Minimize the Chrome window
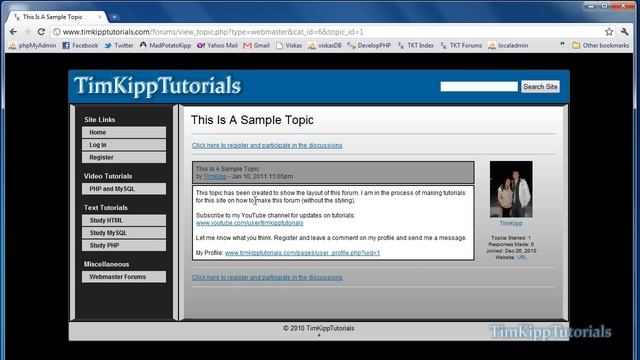Viewport: 640px width, 360px height. (x=591, y=6)
